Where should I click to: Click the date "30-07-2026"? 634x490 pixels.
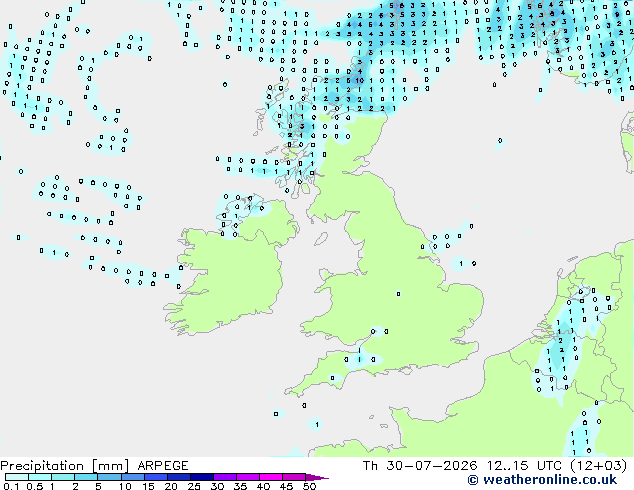tap(431, 466)
